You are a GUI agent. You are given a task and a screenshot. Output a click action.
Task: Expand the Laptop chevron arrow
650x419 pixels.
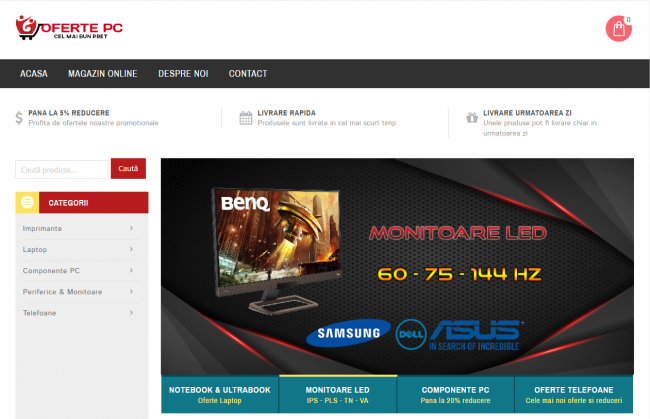coord(131,249)
